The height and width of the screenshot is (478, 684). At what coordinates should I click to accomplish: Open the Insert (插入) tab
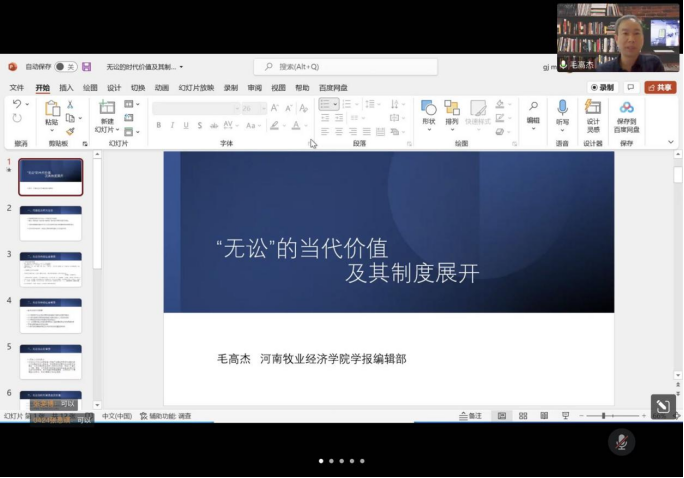(66, 88)
